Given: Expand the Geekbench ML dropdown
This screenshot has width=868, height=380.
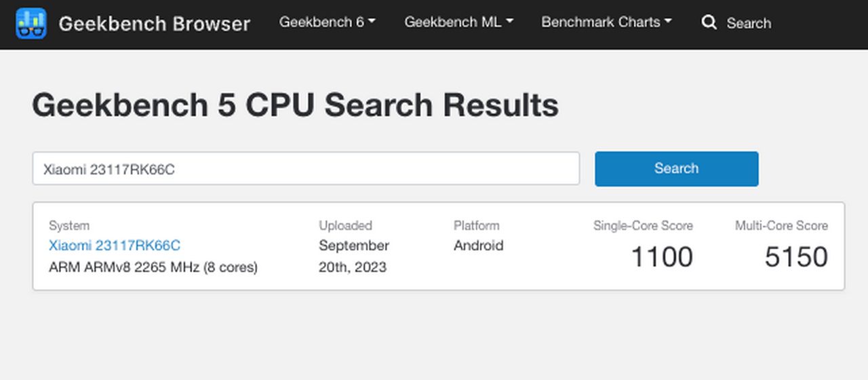Looking at the screenshot, I should point(458,22).
